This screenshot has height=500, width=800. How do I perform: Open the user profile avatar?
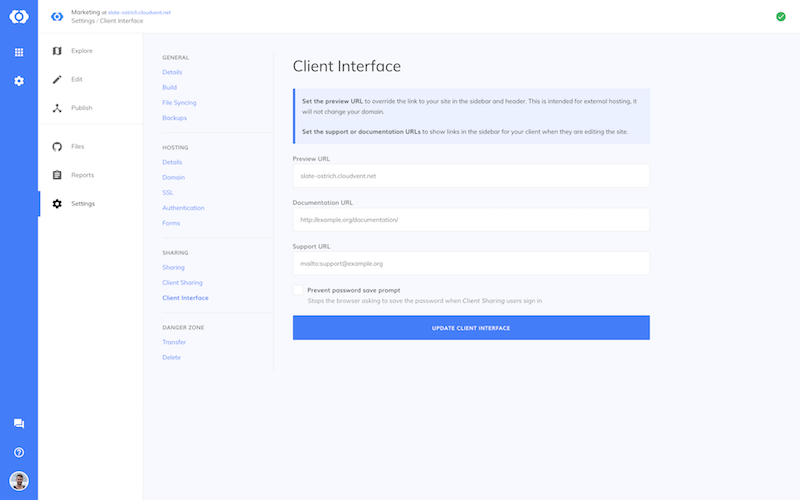(19, 481)
